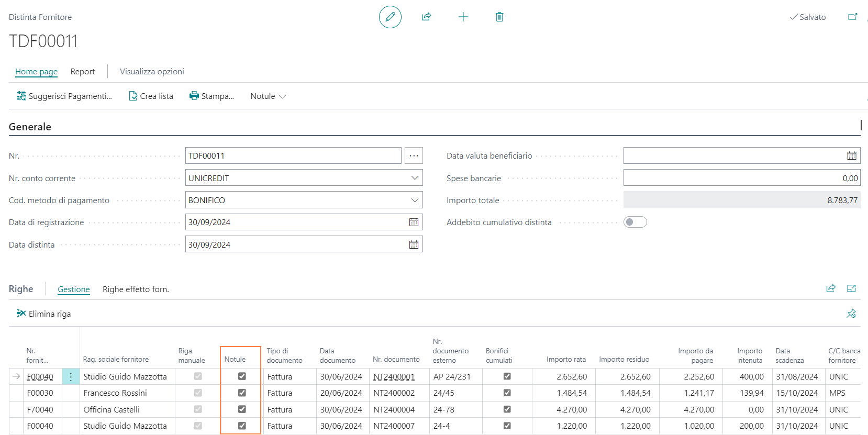Open calendar for Data di registrazione
Screen dimensions: 868x435
pos(414,222)
